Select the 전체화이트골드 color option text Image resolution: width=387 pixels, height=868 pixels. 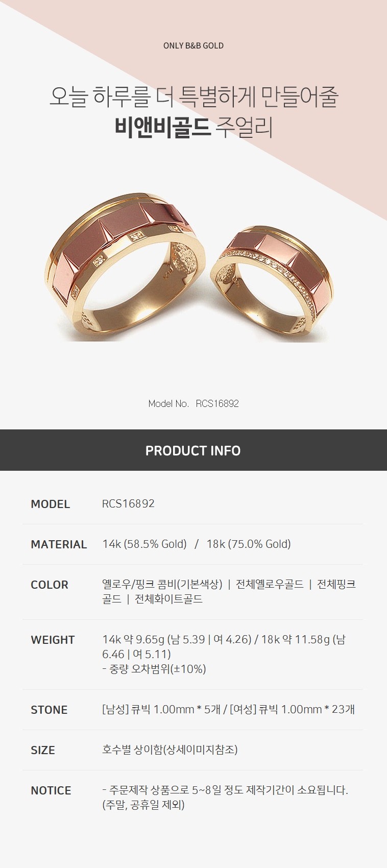[168, 599]
